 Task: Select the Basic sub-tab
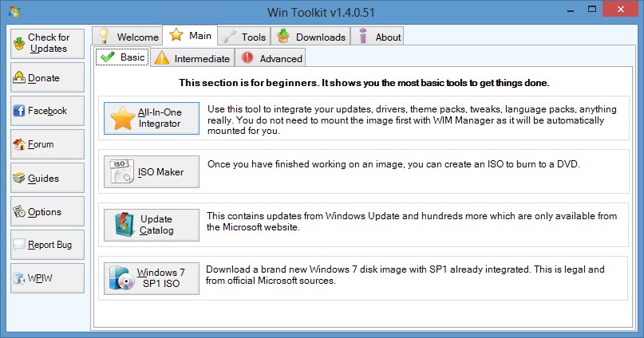(x=122, y=57)
